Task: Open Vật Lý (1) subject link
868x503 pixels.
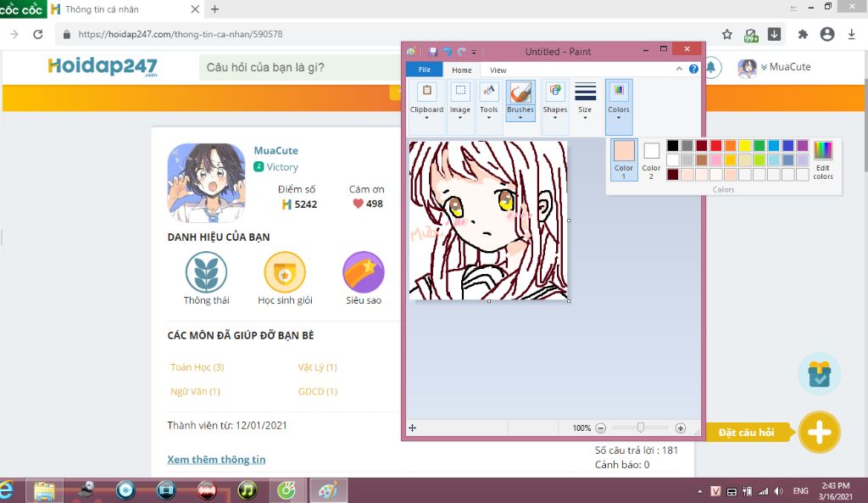Action: tap(317, 367)
